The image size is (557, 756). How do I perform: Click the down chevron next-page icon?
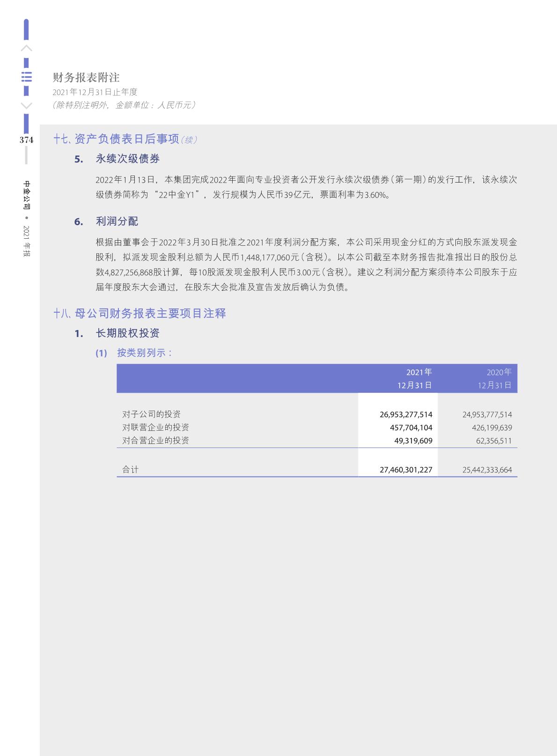27,106
